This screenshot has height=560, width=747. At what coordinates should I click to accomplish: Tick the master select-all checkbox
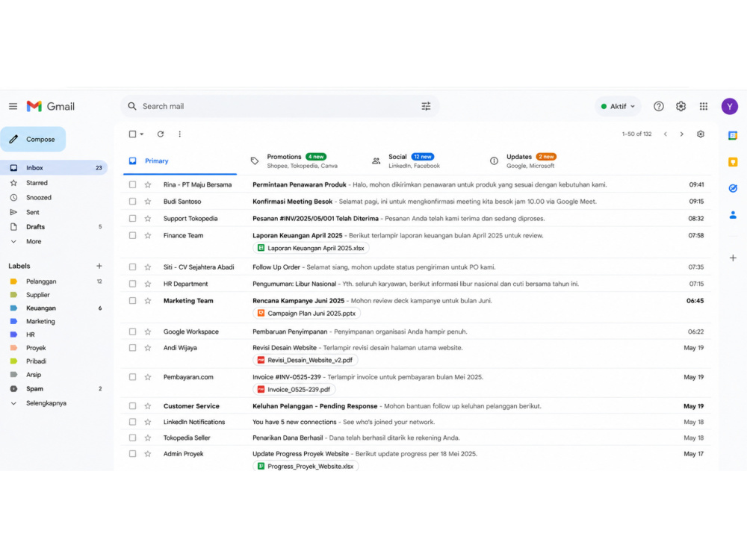click(x=132, y=134)
